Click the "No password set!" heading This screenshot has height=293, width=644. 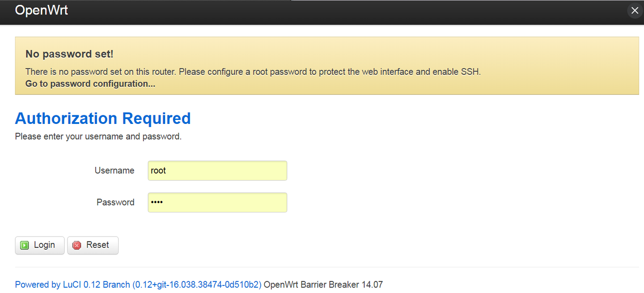(x=69, y=54)
